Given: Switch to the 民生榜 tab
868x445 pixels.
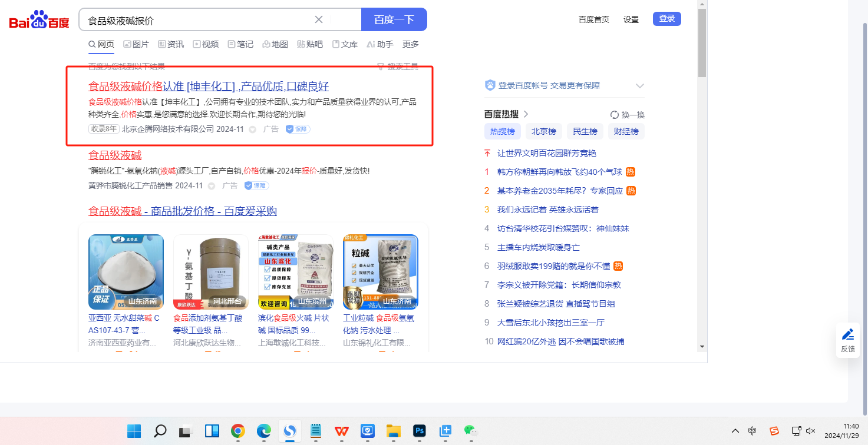Looking at the screenshot, I should [585, 131].
